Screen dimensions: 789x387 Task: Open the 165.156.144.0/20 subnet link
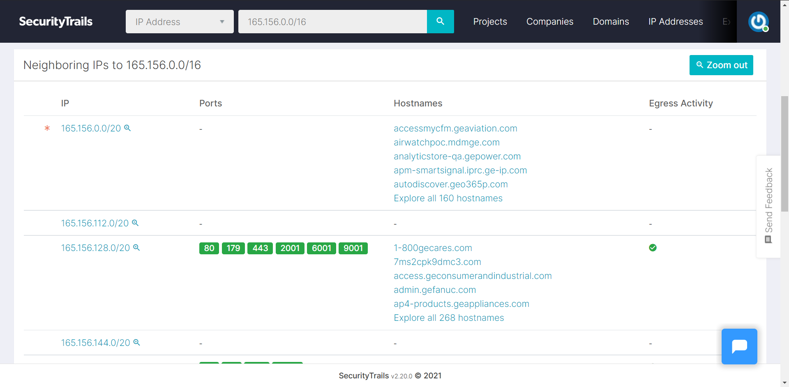[96, 343]
